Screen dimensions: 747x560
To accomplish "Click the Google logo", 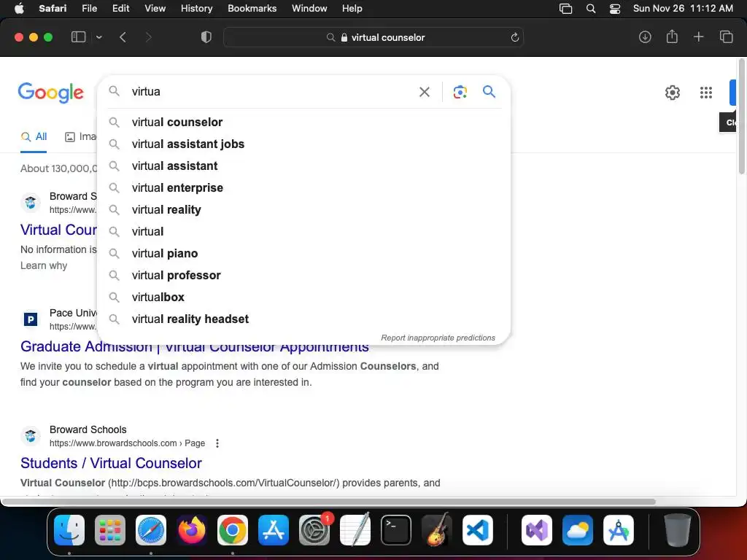I will pos(50,93).
